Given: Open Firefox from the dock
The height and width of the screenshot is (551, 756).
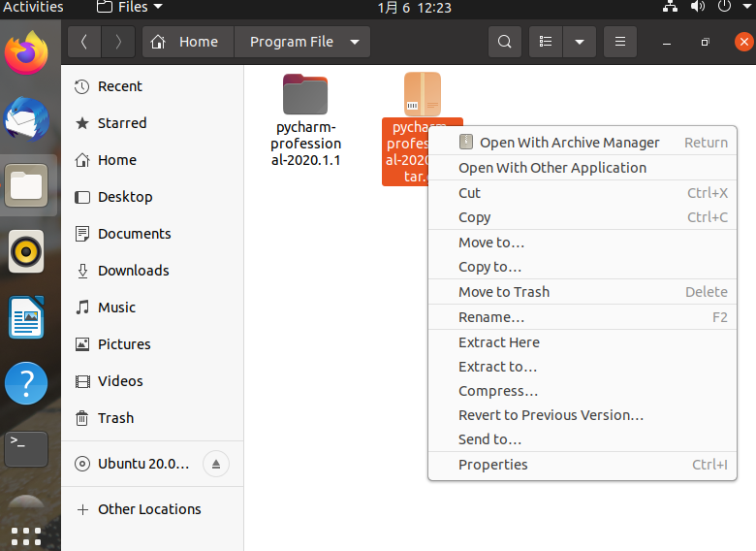Looking at the screenshot, I should pyautogui.click(x=26, y=53).
